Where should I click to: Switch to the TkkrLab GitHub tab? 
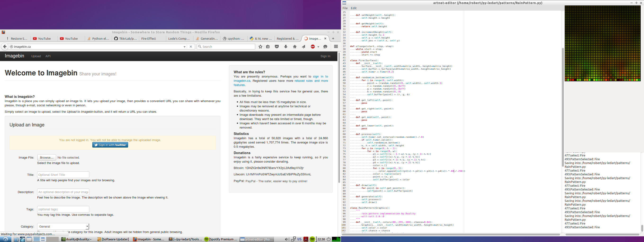pos(125,39)
